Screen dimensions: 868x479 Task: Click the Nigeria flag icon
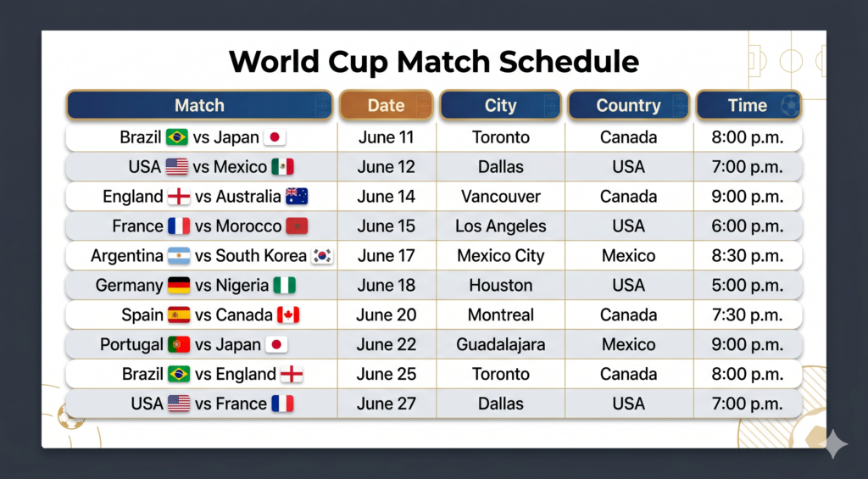click(x=285, y=285)
